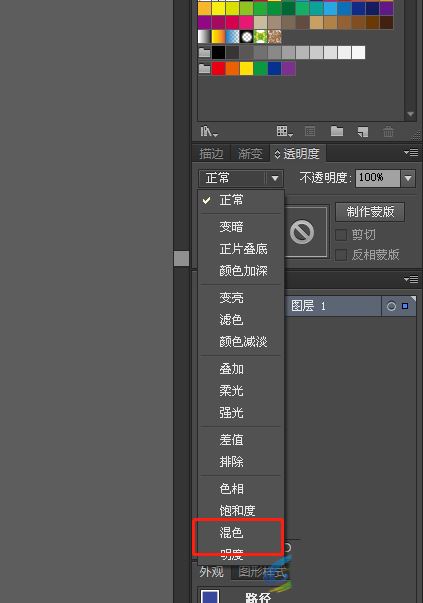Viewport: 423px width, 603px height.
Task: Switch to the 描边 tab
Action: tap(211, 154)
